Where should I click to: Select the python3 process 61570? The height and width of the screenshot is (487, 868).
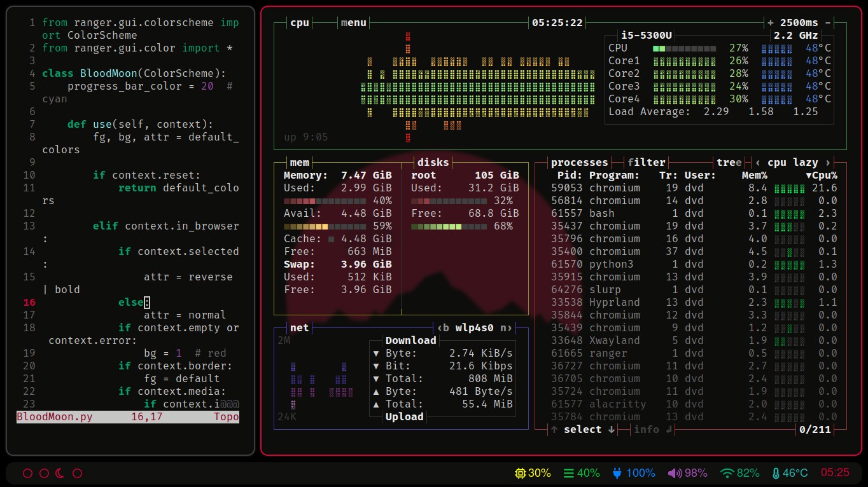(x=694, y=264)
